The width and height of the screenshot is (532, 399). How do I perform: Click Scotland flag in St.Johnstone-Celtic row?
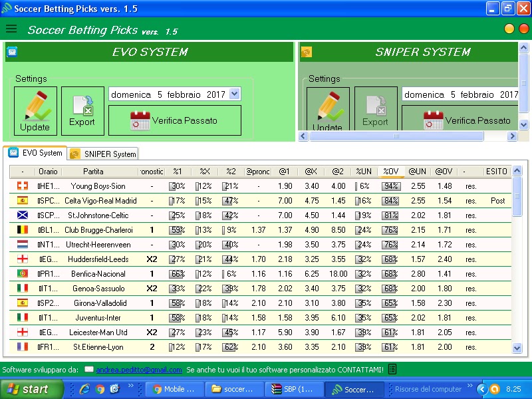pos(23,215)
